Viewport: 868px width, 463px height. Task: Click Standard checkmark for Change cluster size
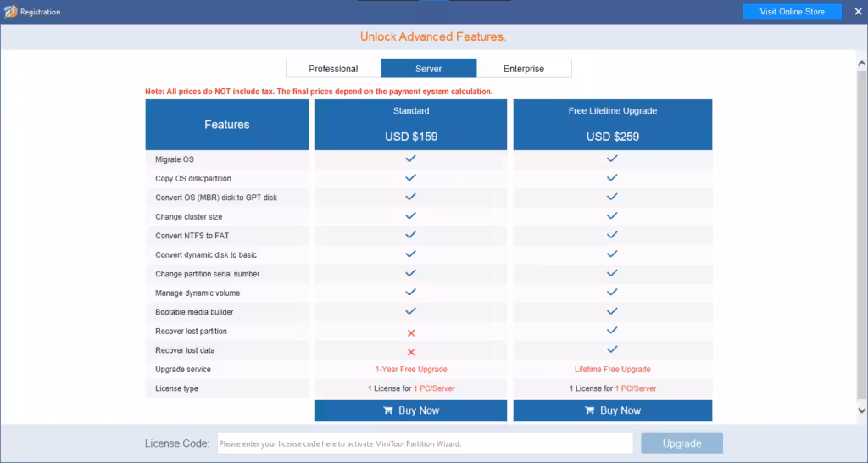410,216
